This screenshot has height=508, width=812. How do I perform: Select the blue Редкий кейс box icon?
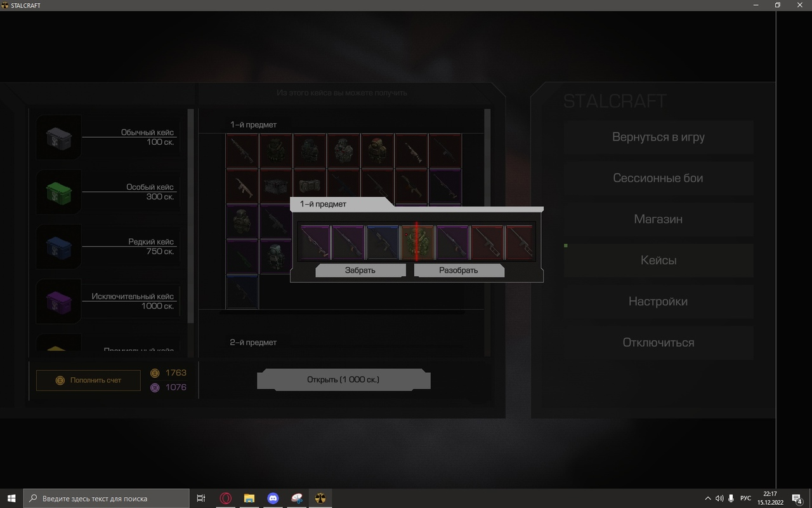click(x=59, y=246)
